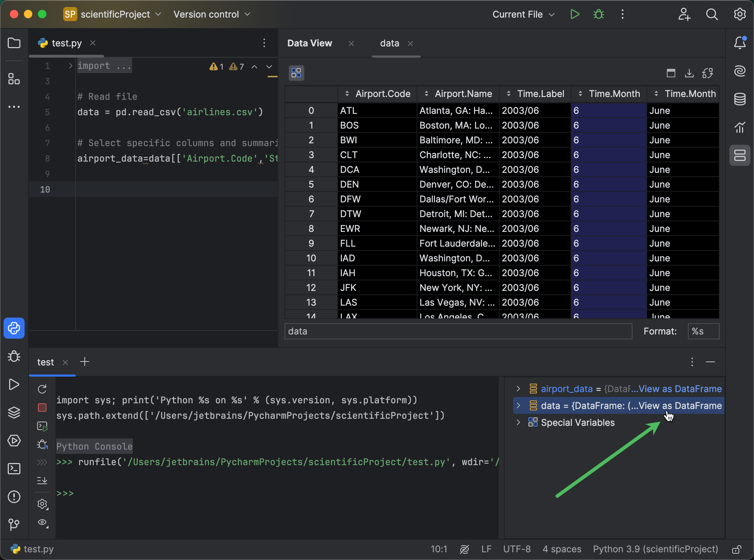Open the Version control menu
Screen dimensions: 754x560
(211, 14)
